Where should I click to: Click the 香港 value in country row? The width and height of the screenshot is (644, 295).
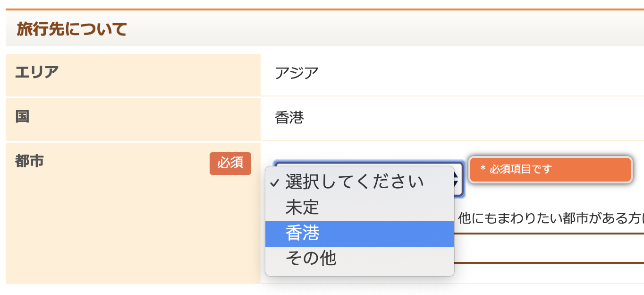click(289, 118)
